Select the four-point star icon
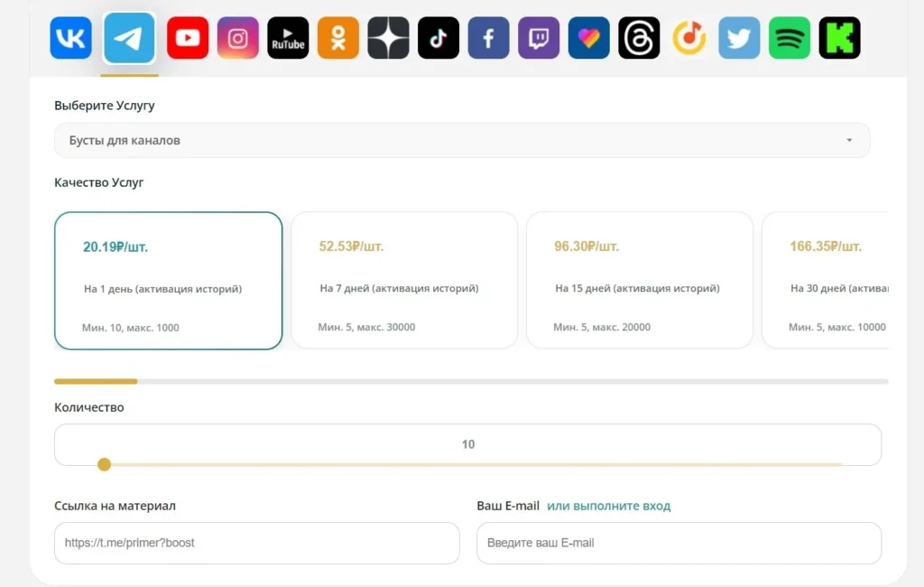Image resolution: width=924 pixels, height=587 pixels. tap(388, 38)
